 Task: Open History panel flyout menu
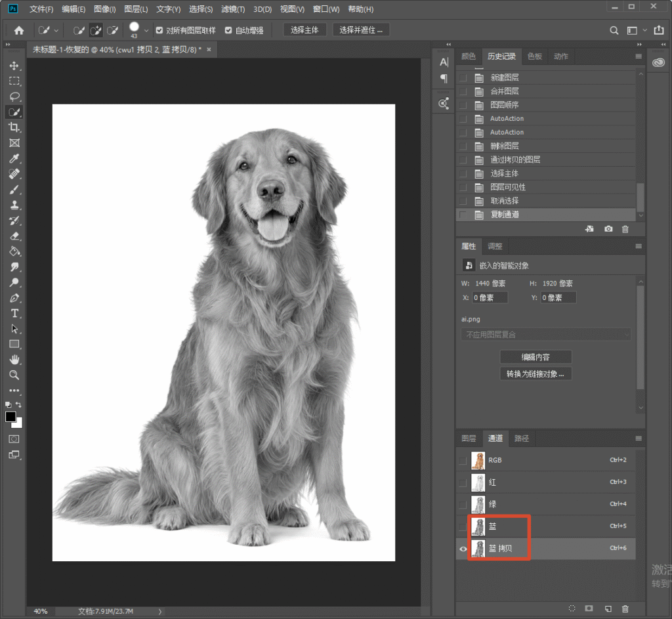[x=639, y=56]
